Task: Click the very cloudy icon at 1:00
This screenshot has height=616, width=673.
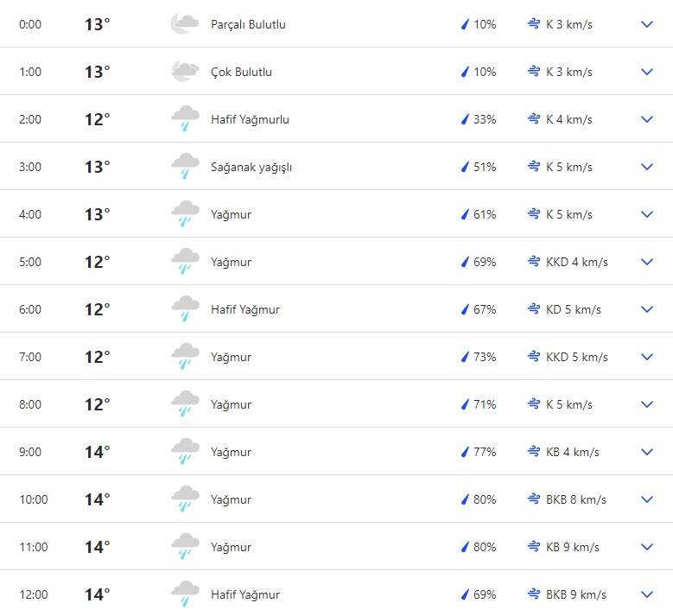Action: (185, 72)
